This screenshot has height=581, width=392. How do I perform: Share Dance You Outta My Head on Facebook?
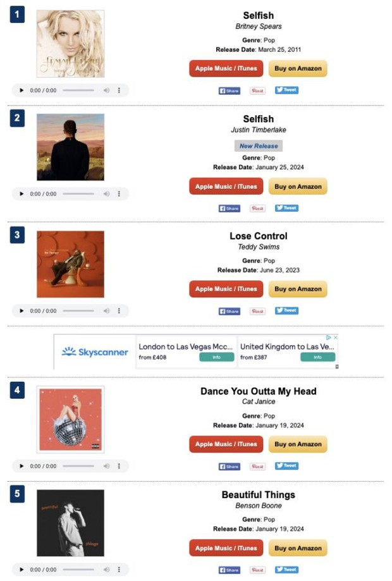pyautogui.click(x=230, y=467)
